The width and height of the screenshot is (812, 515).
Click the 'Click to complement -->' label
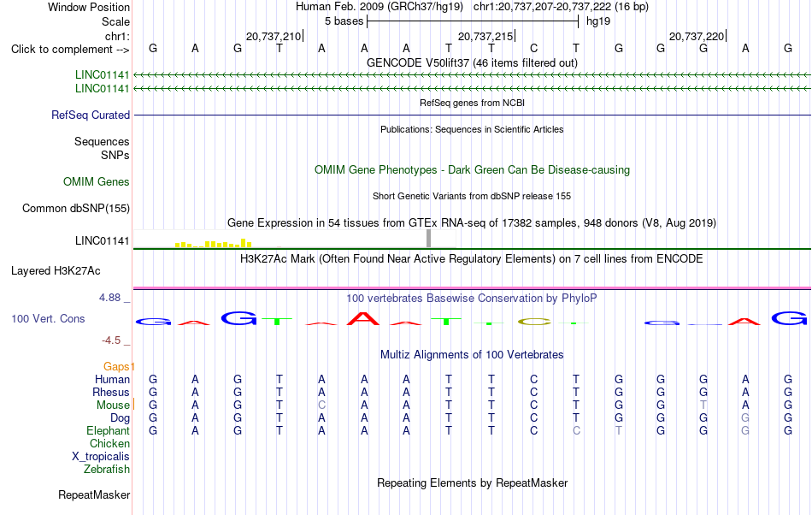coord(70,50)
